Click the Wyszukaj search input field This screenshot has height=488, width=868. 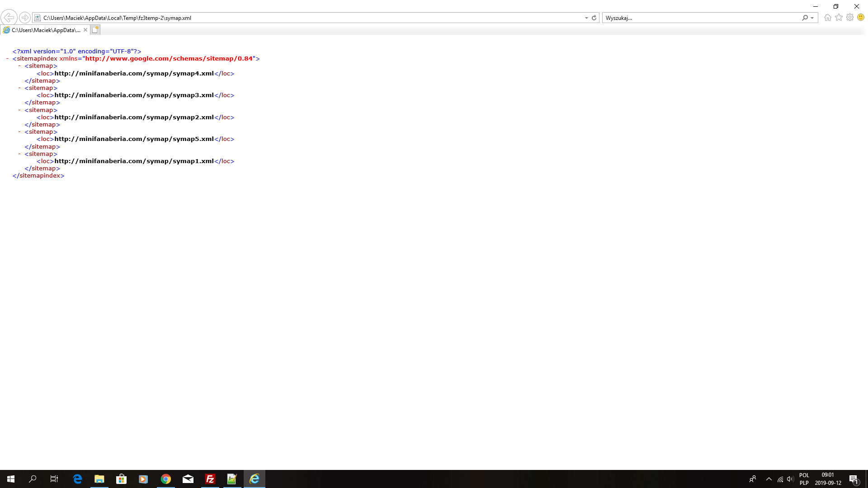click(701, 18)
